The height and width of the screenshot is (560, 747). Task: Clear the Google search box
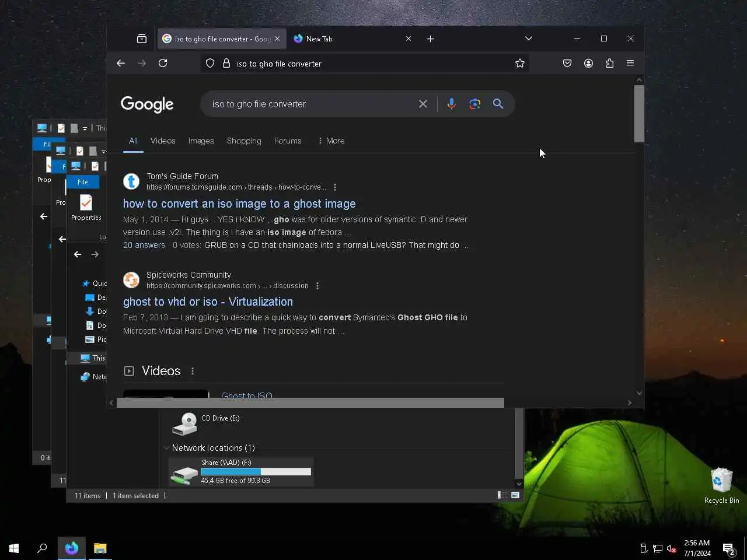pyautogui.click(x=423, y=104)
